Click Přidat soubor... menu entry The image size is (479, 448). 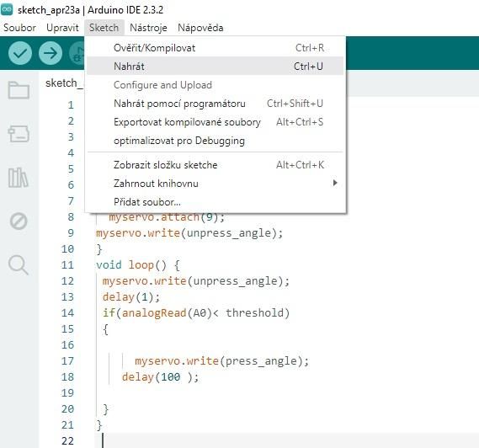click(215, 202)
